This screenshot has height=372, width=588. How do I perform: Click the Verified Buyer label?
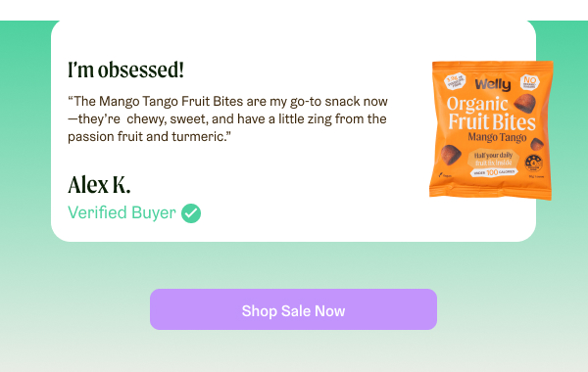point(122,212)
